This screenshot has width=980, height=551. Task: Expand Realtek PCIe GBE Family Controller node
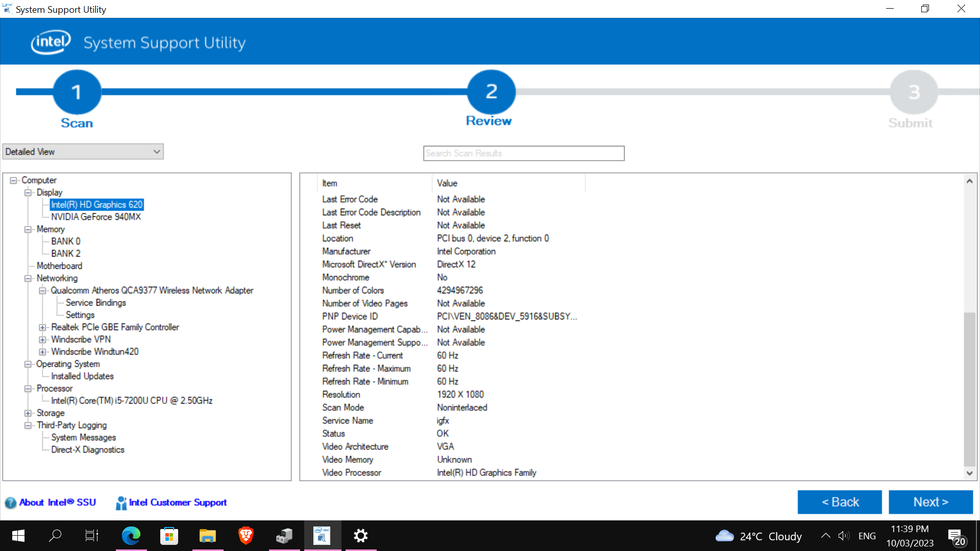43,328
